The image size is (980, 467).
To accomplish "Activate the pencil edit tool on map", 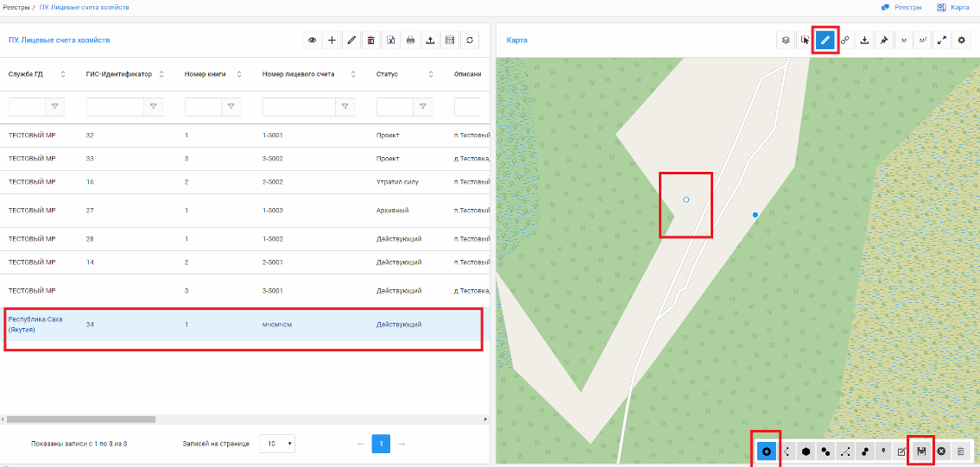I will (825, 41).
